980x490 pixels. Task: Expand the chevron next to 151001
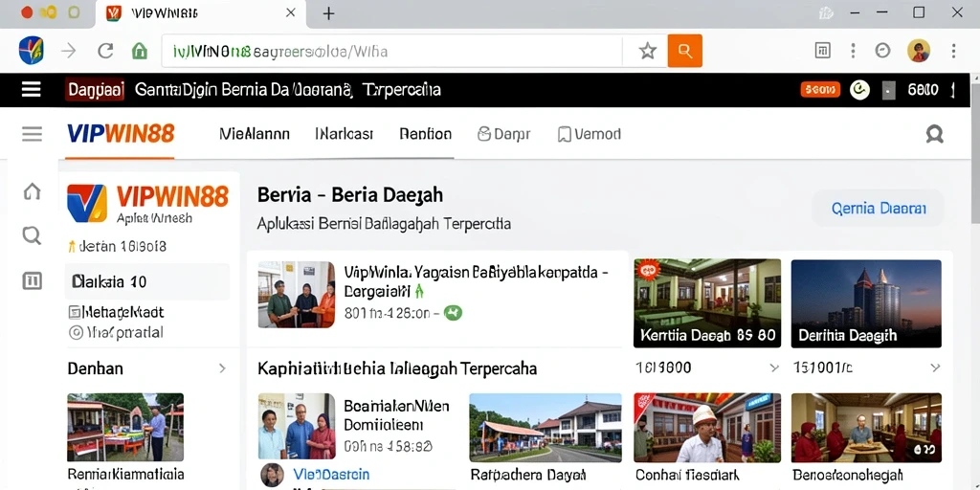935,367
